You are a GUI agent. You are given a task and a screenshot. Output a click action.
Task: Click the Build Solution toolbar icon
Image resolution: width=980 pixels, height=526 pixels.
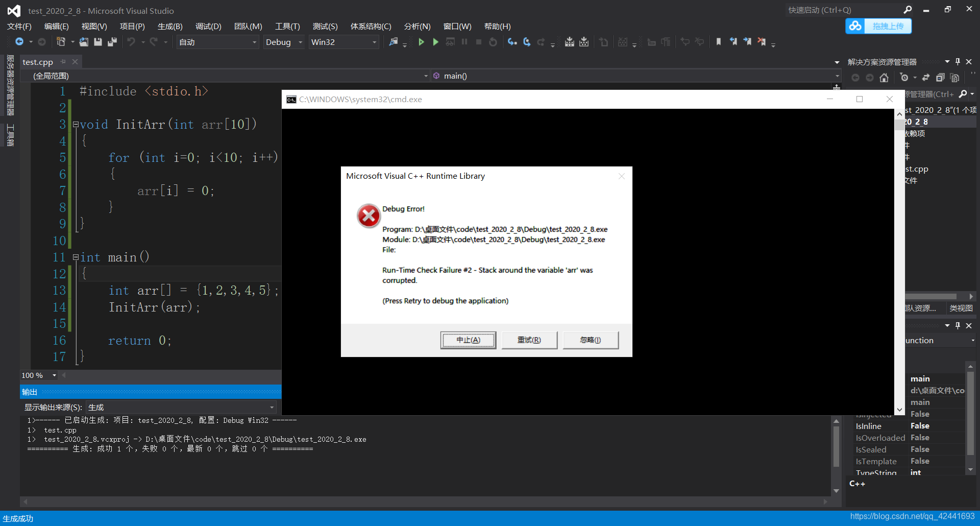[x=570, y=42]
